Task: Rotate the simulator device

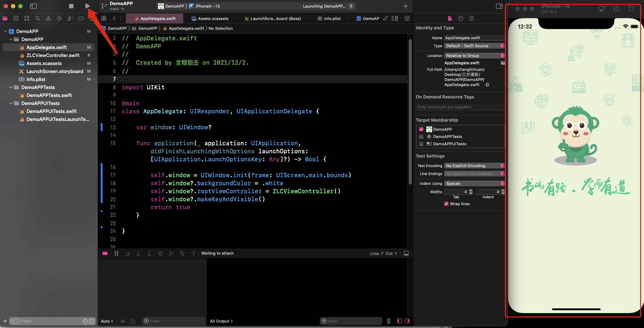Action: [631, 9]
